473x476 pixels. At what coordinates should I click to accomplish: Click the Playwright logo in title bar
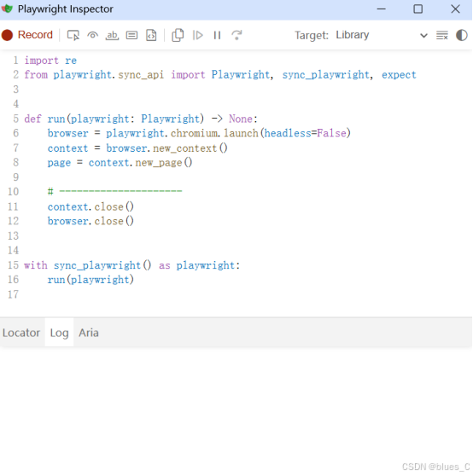pyautogui.click(x=8, y=9)
